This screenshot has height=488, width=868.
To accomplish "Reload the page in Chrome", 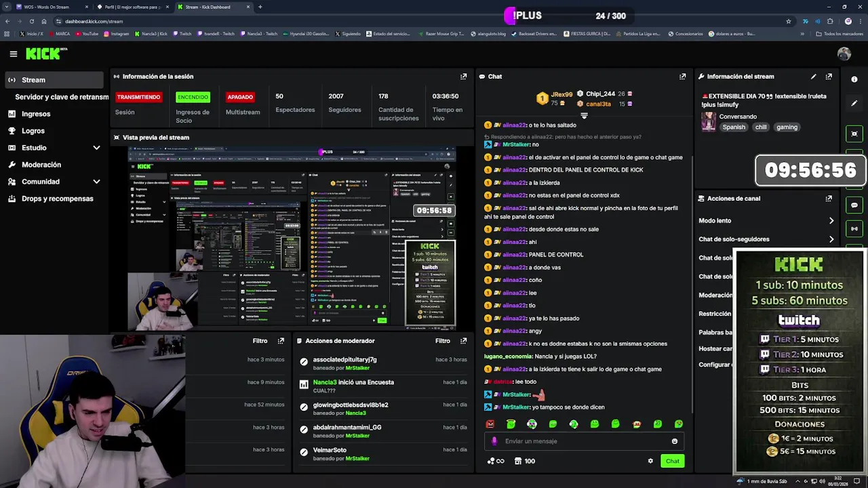I will coord(31,21).
